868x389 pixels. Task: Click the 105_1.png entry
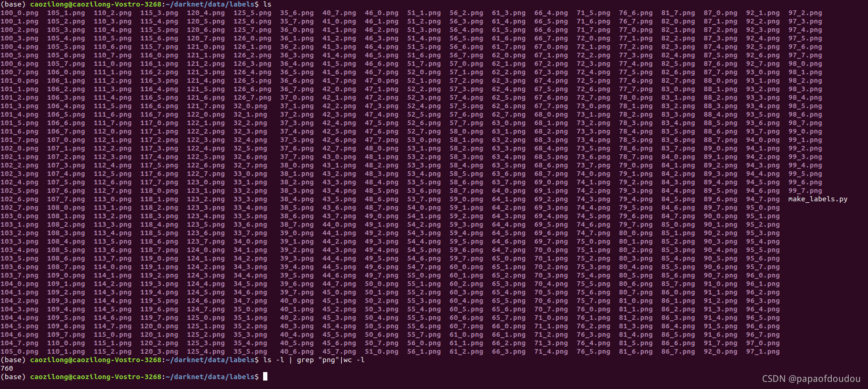66,13
